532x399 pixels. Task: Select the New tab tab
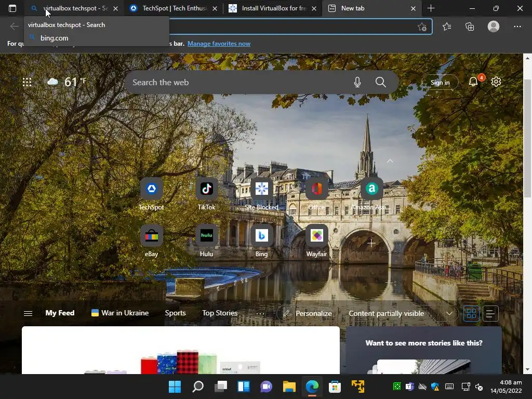pyautogui.click(x=372, y=8)
